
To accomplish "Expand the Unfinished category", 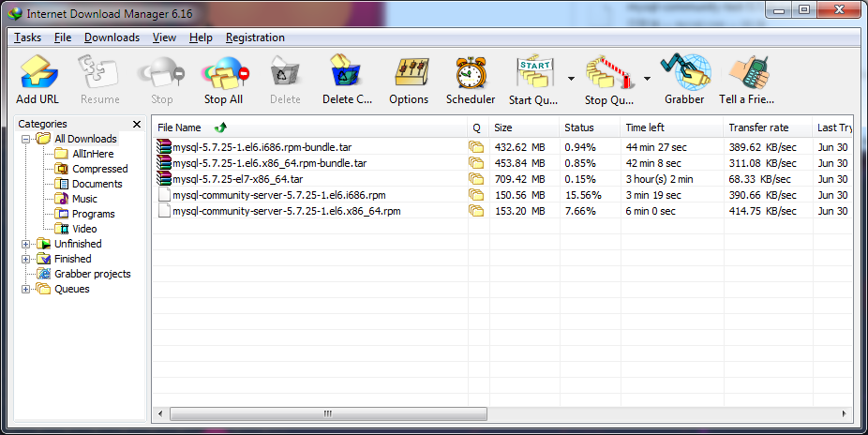I will 25,244.
